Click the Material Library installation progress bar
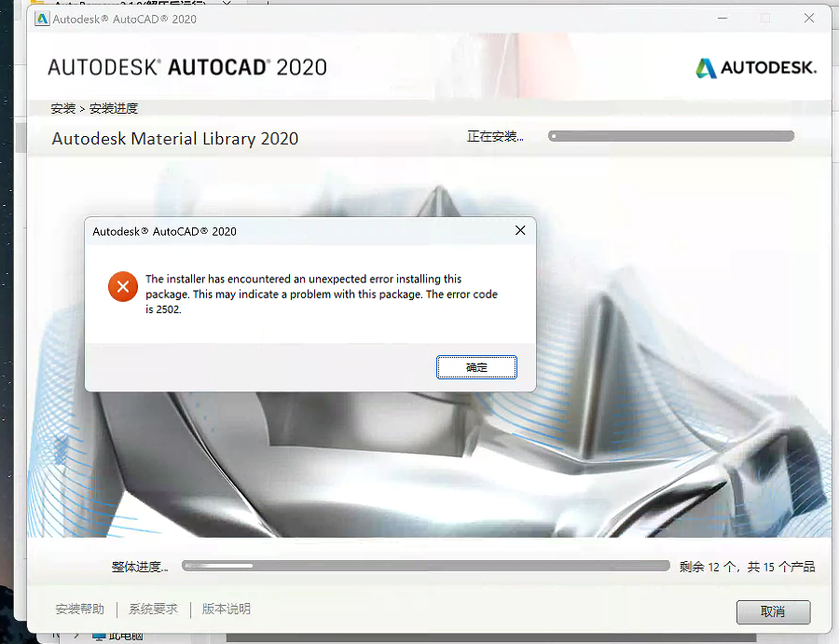The height and width of the screenshot is (644, 839). pos(671,136)
